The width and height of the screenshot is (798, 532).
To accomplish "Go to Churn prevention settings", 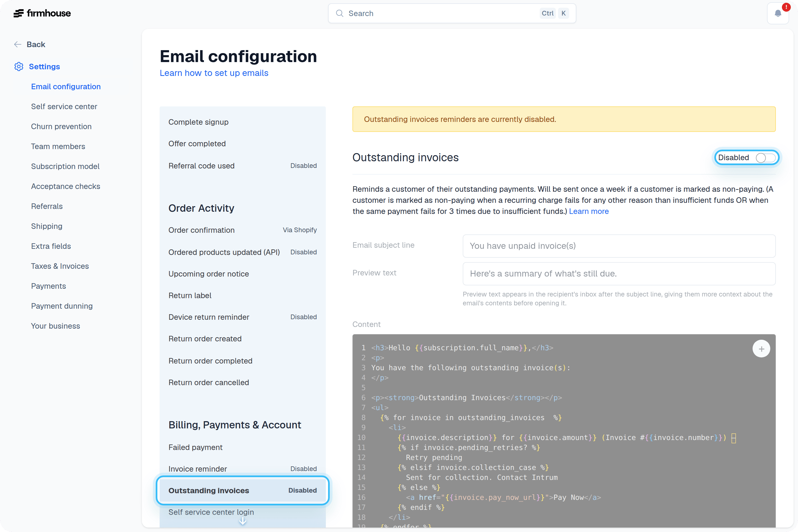I will [62, 127].
